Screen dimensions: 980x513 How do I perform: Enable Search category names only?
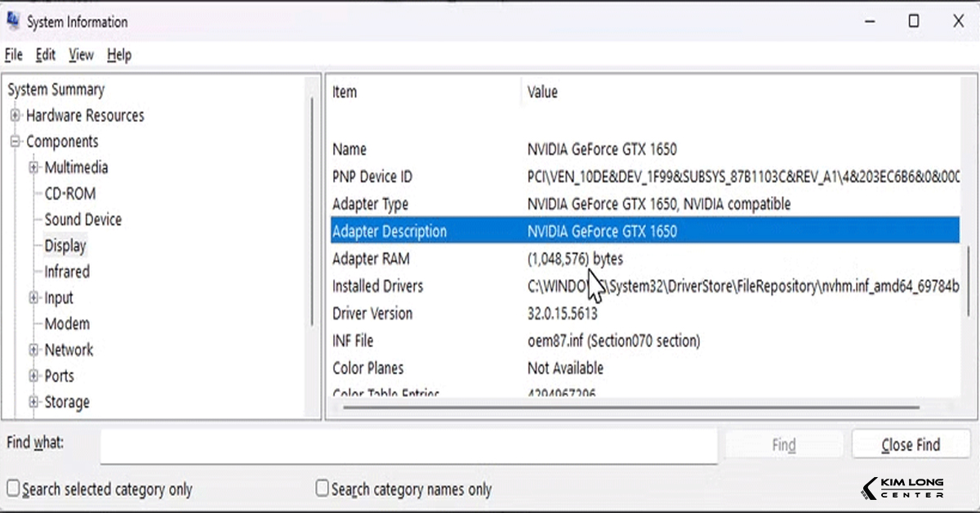click(320, 488)
